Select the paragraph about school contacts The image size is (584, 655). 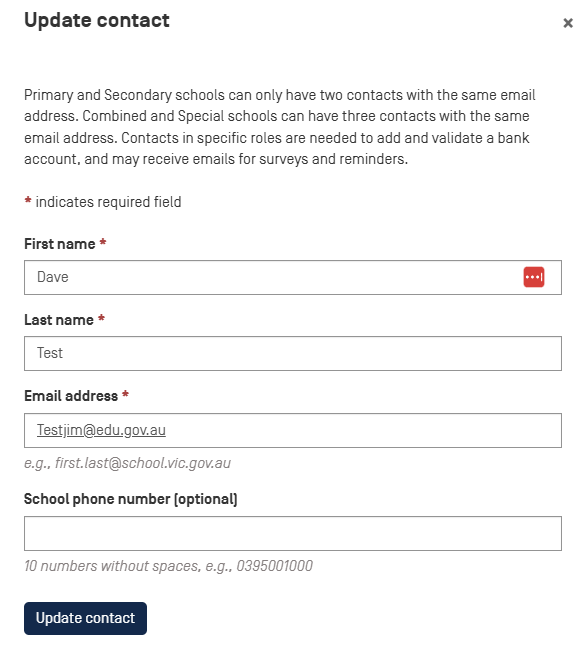coord(279,127)
